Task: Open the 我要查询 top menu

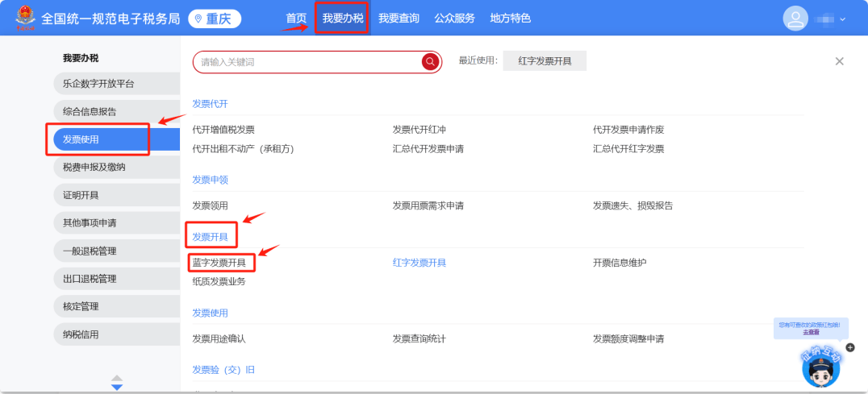Action: (x=399, y=19)
